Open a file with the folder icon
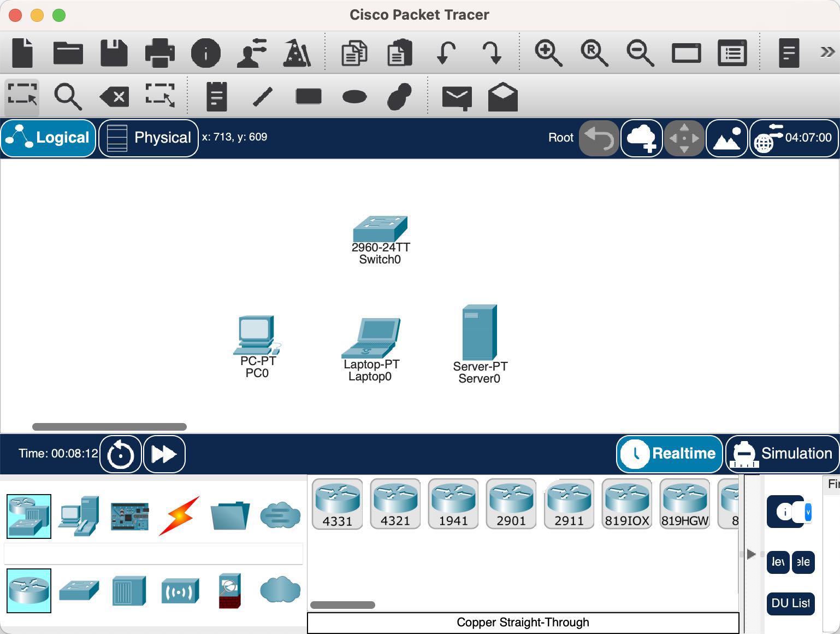This screenshot has width=840, height=634. (68, 53)
